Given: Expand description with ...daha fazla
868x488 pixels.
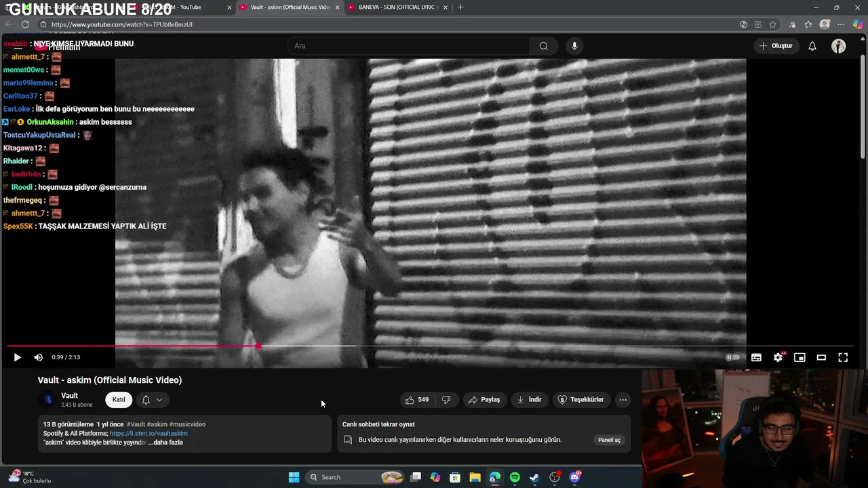Looking at the screenshot, I should point(165,443).
